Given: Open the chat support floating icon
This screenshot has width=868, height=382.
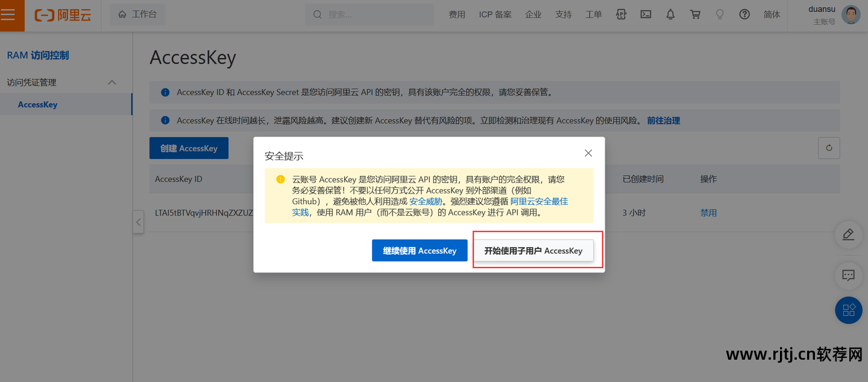Looking at the screenshot, I should point(849,275).
